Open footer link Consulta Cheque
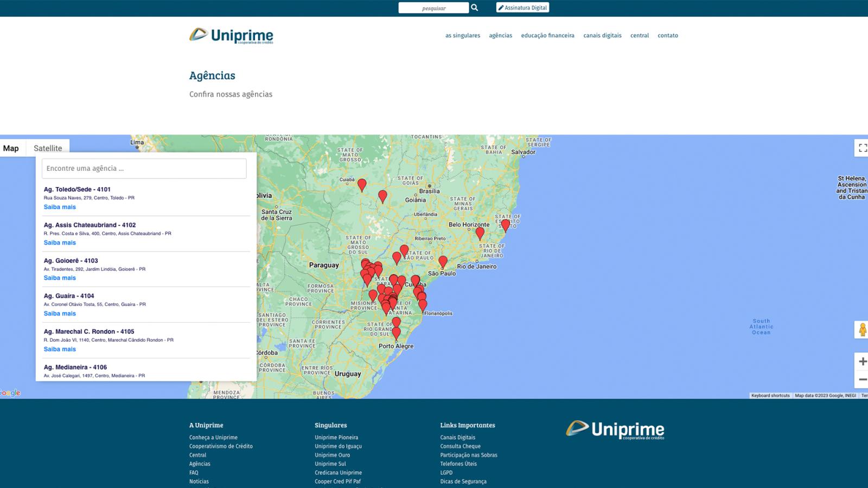The width and height of the screenshot is (868, 488). [461, 446]
